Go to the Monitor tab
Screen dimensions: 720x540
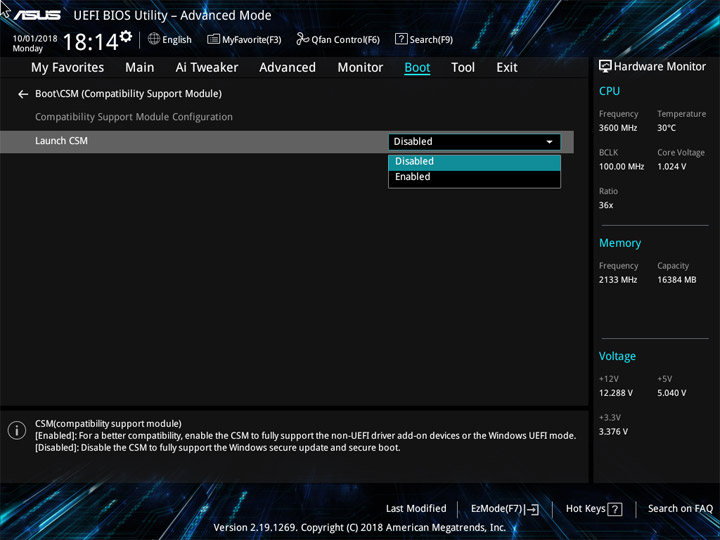[360, 68]
